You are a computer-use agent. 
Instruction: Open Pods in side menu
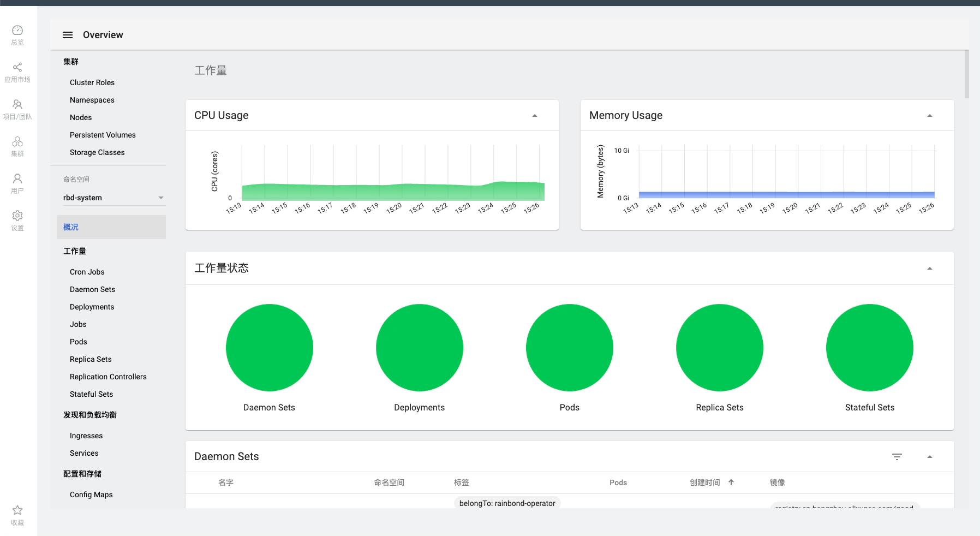click(x=79, y=342)
